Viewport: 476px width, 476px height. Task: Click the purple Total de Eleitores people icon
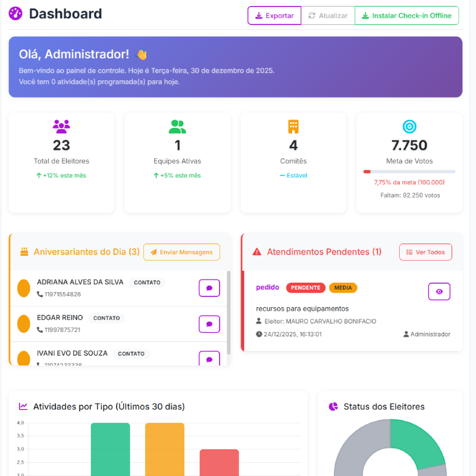pyautogui.click(x=61, y=126)
